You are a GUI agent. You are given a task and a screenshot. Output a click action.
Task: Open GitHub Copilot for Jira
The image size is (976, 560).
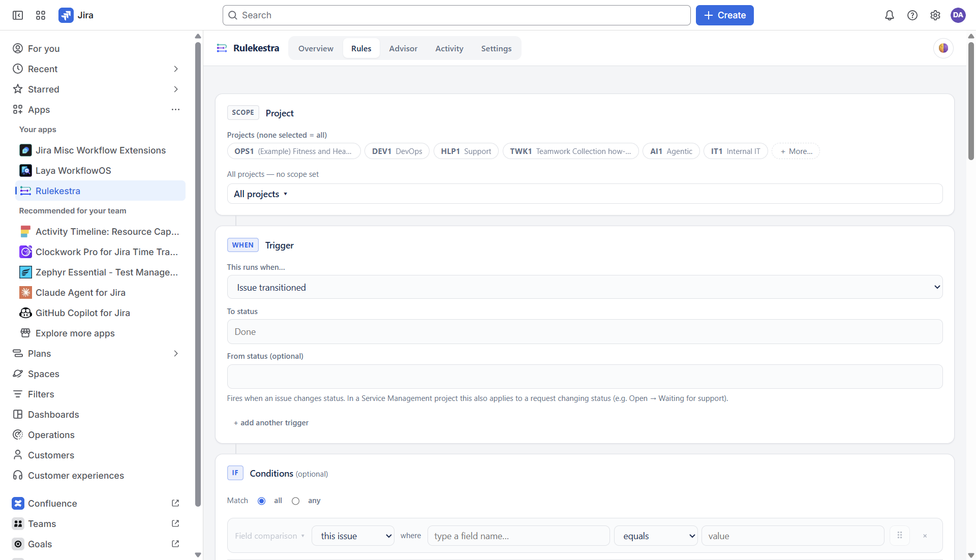click(x=100, y=313)
